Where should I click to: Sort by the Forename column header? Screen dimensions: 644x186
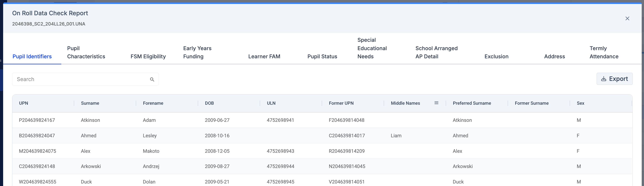coord(153,103)
